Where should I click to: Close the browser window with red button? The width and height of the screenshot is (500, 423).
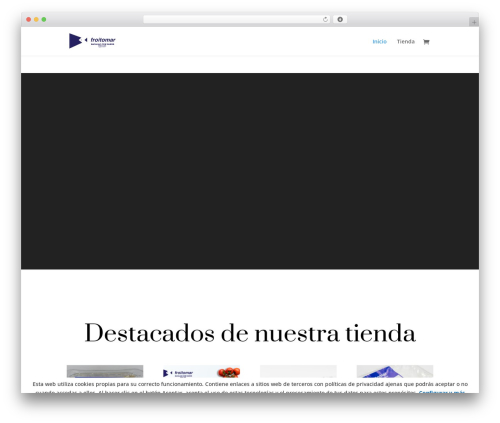pyautogui.click(x=29, y=20)
